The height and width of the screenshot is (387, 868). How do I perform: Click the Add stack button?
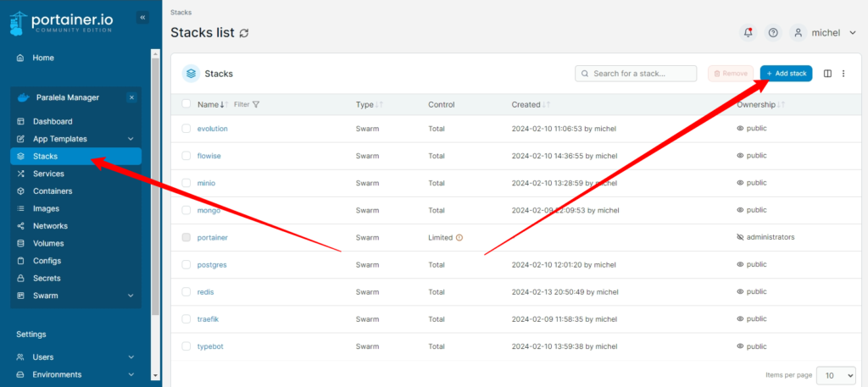[786, 74]
